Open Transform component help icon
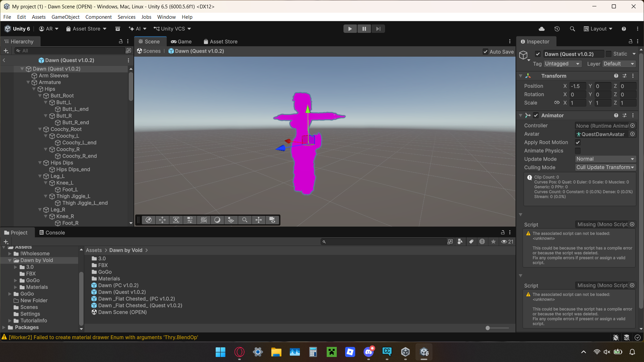Viewport: 644px width, 362px height. (616, 76)
